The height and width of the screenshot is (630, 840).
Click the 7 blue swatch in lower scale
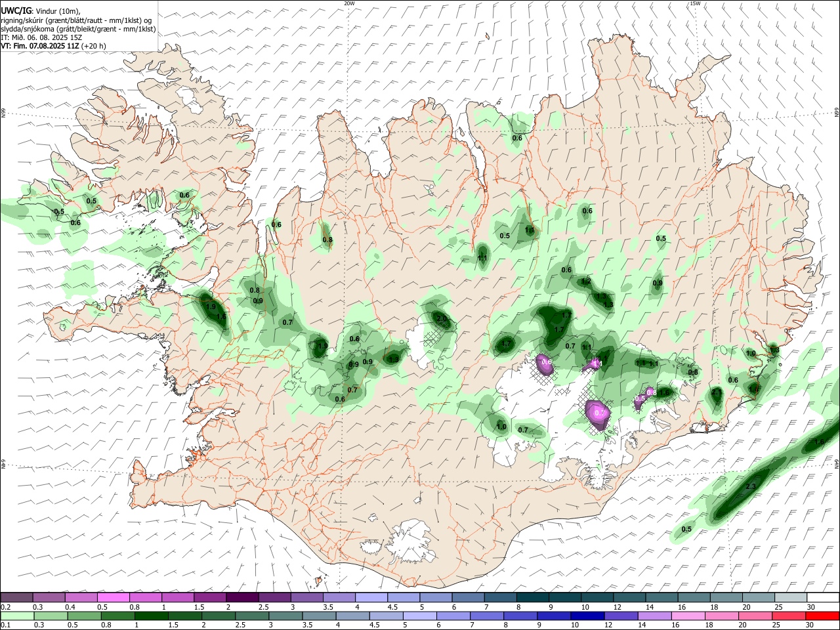click(x=487, y=616)
